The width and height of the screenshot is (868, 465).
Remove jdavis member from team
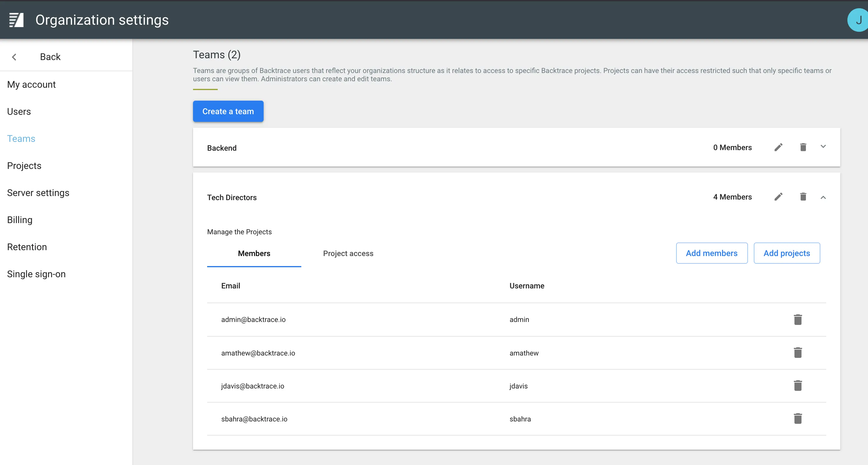click(798, 386)
